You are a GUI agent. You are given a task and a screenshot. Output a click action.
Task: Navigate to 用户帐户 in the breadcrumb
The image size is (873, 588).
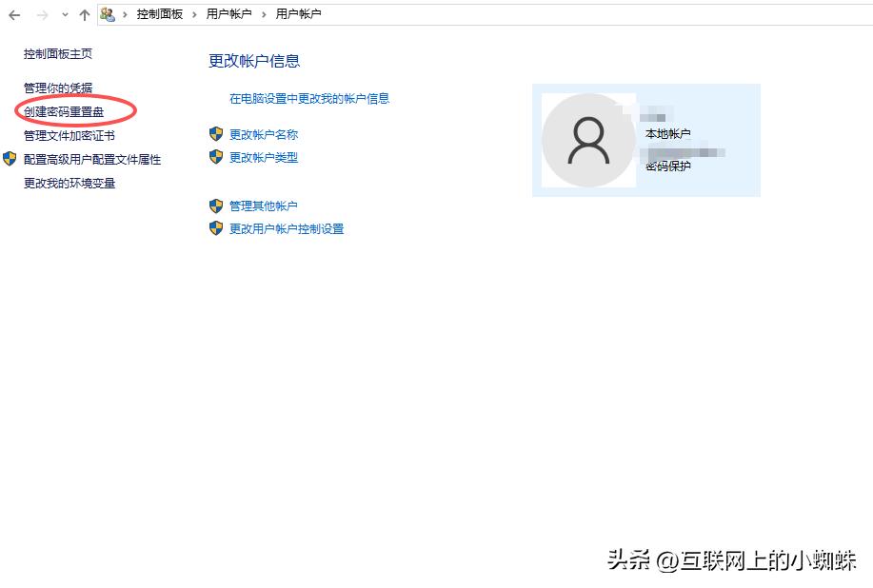228,14
